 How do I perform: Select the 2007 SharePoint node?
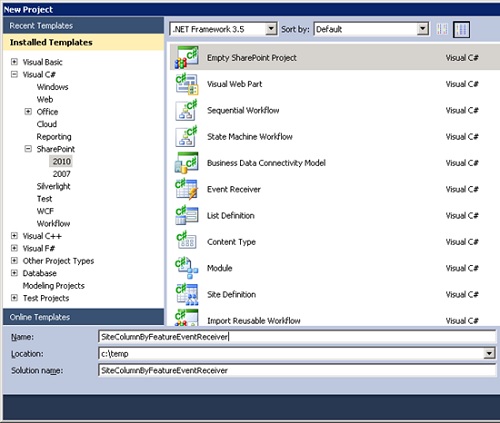coord(61,174)
